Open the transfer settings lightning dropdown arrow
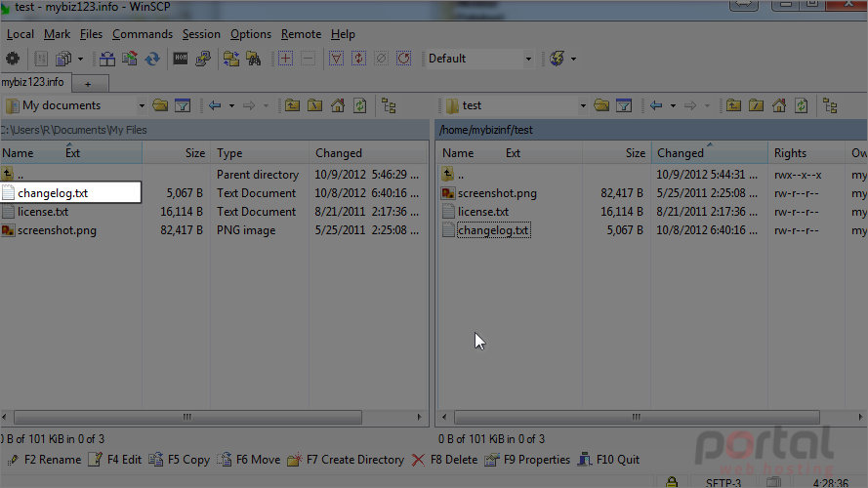868x488 pixels. [x=573, y=59]
